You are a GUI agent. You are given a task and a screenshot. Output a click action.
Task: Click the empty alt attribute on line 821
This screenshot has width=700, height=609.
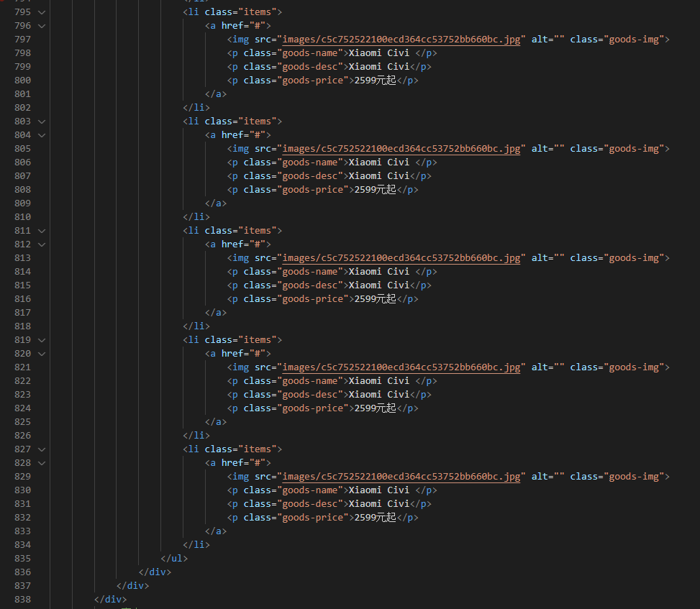(547, 367)
